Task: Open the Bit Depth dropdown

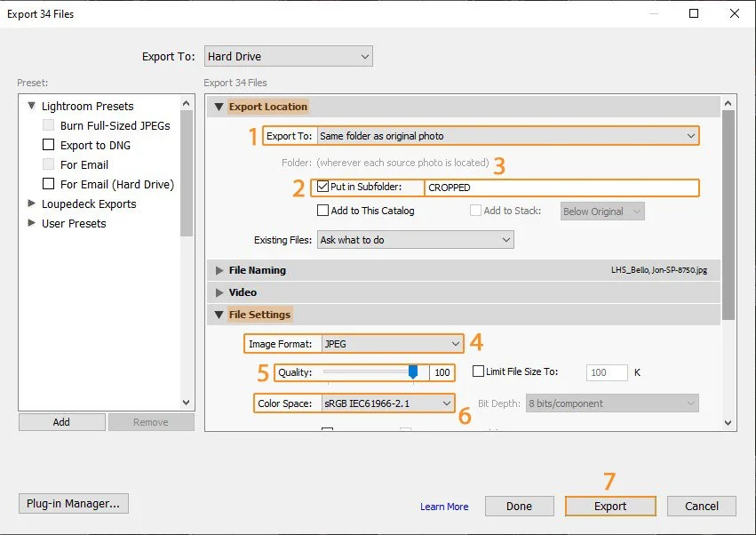Action: point(612,403)
